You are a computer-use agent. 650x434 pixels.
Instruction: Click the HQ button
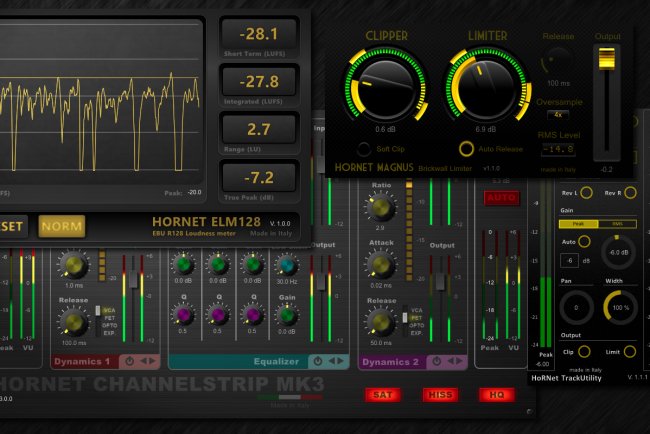click(496, 395)
